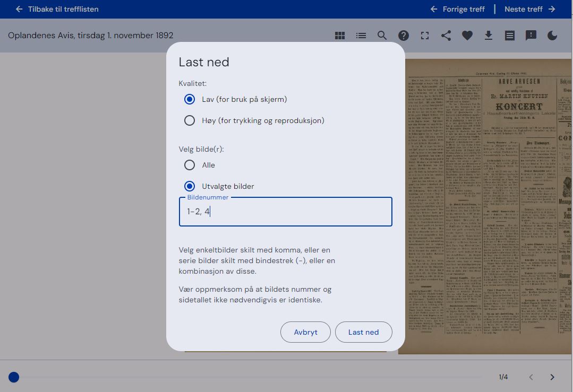Image resolution: width=573 pixels, height=392 pixels.
Task: Click the page slider handle
Action: pyautogui.click(x=14, y=377)
